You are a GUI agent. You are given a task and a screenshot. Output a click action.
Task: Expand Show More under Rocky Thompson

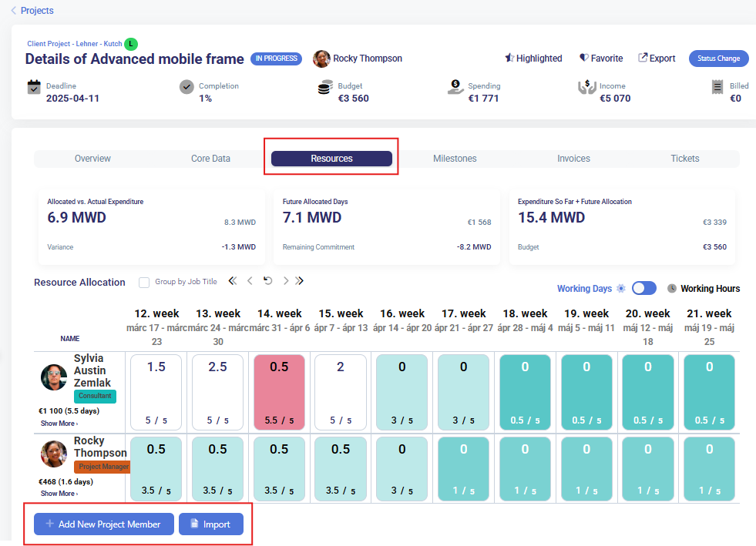click(59, 494)
